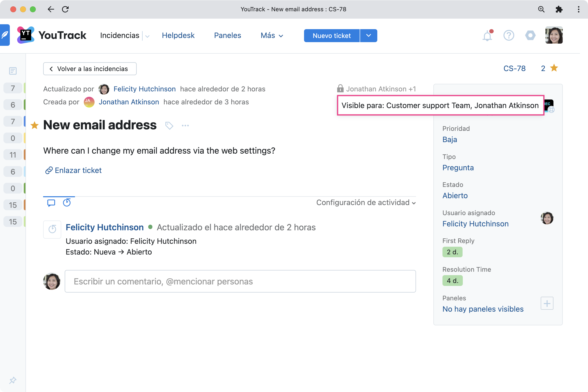Click Volver a las incidencias button

pos(90,69)
